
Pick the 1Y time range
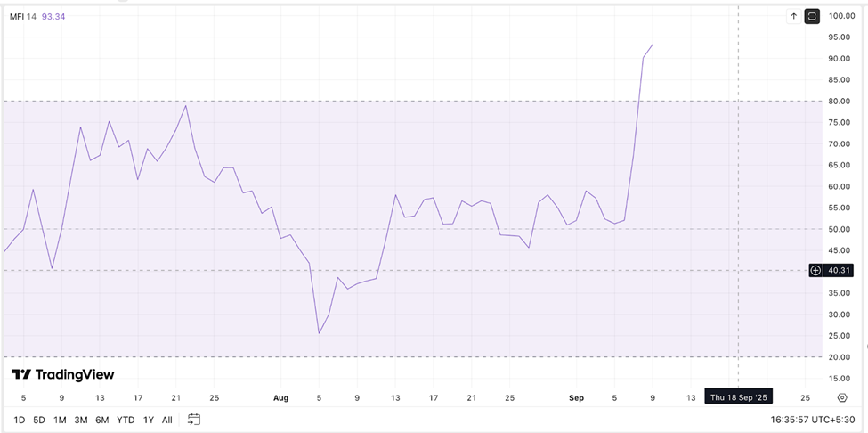click(149, 420)
